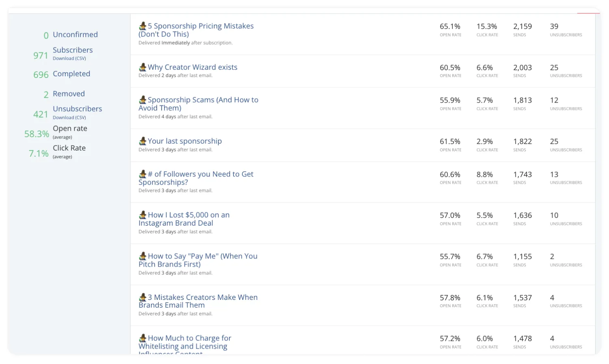Click wizard icon next to "Why Creator Wizard exists"
This screenshot has width=609, height=364.
(143, 67)
